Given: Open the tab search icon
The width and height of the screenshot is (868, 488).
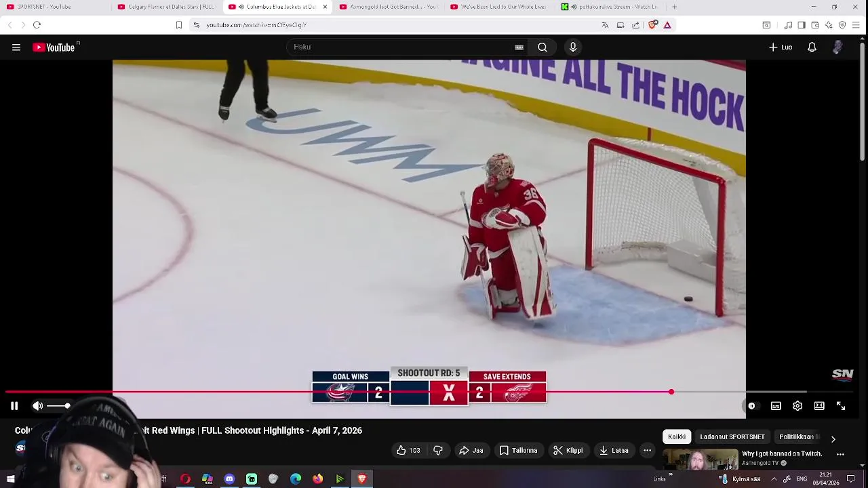Looking at the screenshot, I should [766, 25].
